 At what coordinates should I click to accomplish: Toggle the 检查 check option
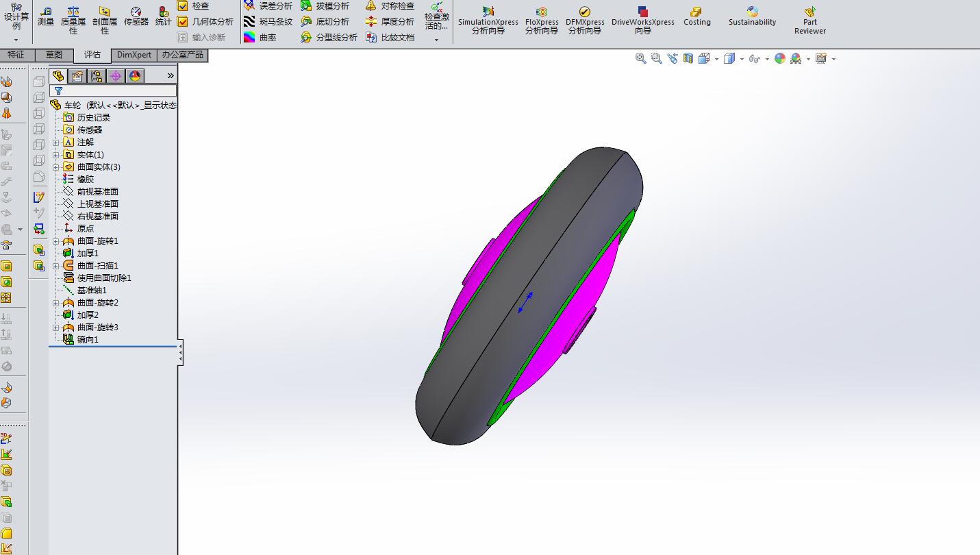193,5
